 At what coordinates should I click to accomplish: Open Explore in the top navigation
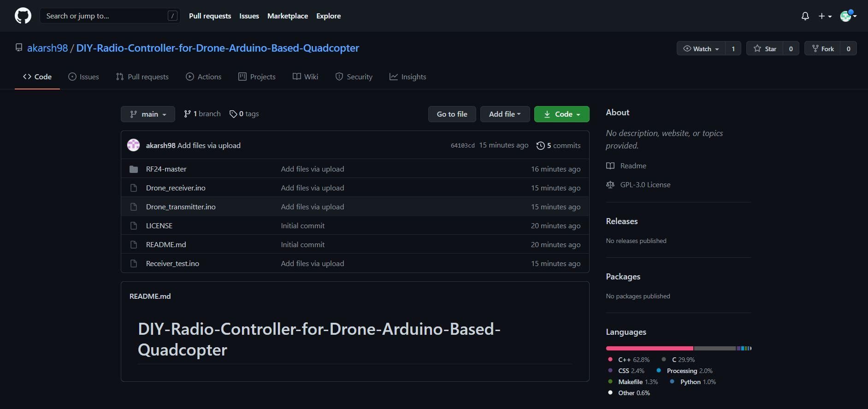tap(329, 16)
